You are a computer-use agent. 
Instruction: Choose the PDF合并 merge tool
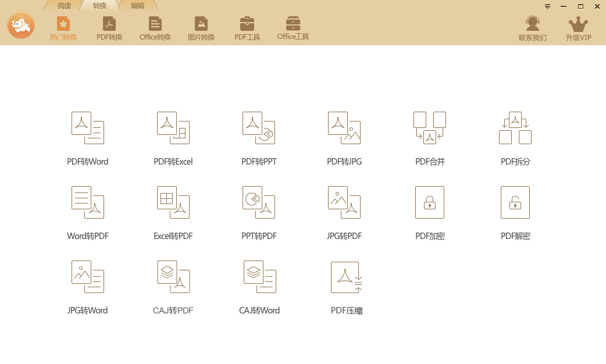[x=430, y=128]
